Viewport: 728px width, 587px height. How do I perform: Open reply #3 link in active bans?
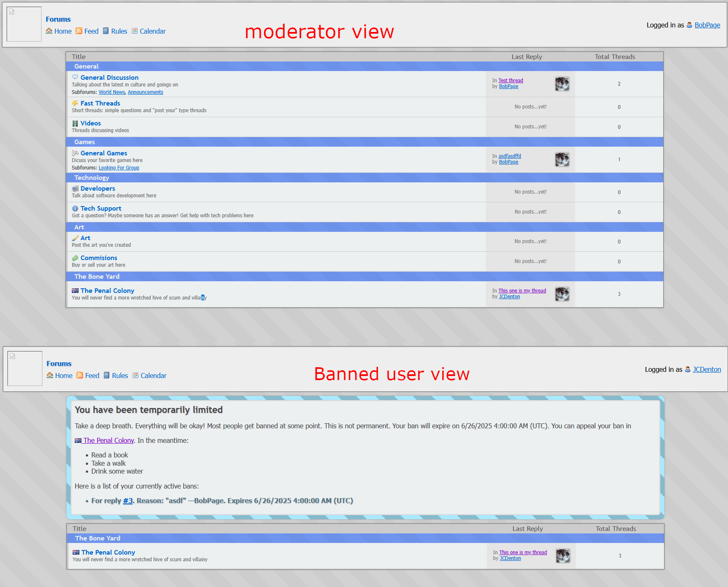127,501
